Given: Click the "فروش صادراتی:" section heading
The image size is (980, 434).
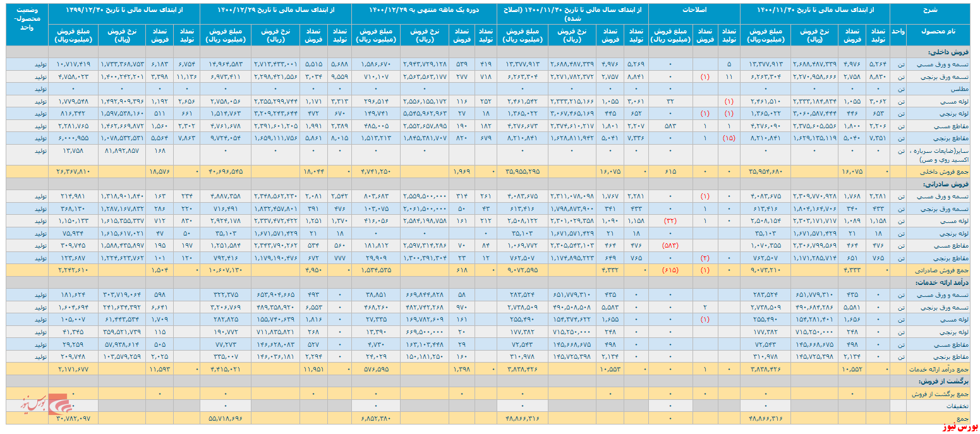Looking at the screenshot, I should click(947, 184).
